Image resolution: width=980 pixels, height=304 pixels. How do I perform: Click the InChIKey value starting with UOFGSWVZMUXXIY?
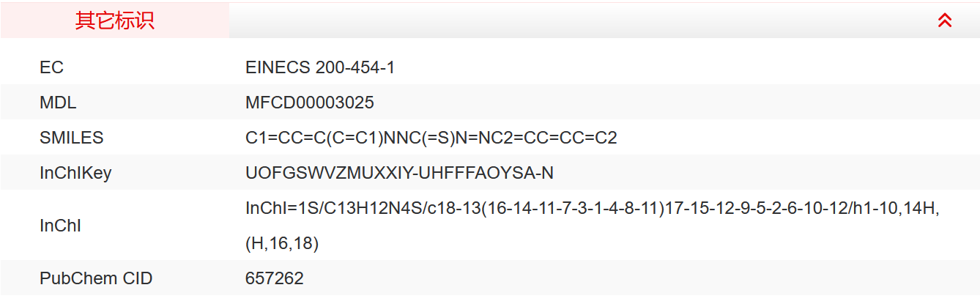pyautogui.click(x=399, y=173)
